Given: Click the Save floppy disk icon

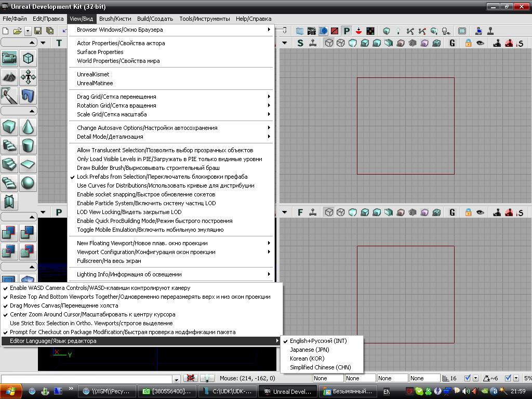Looking at the screenshot, I should click(x=38, y=31).
